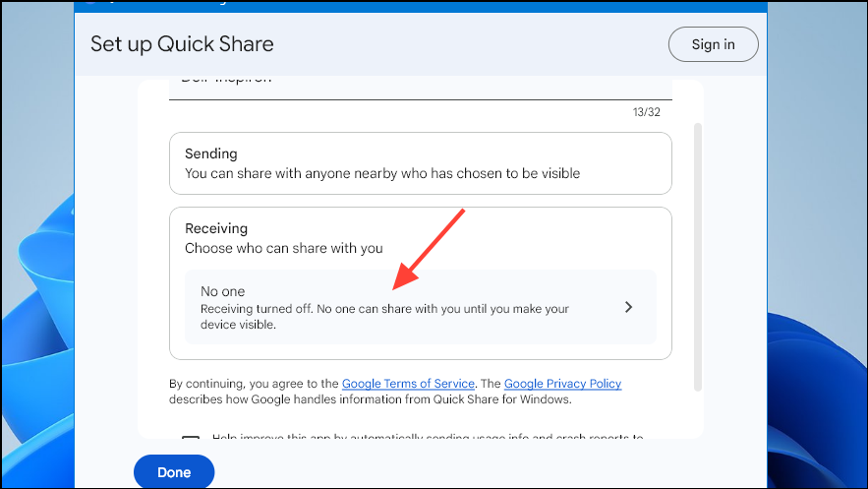Click the "Receiving" heading text
The width and height of the screenshot is (868, 489).
tap(216, 228)
